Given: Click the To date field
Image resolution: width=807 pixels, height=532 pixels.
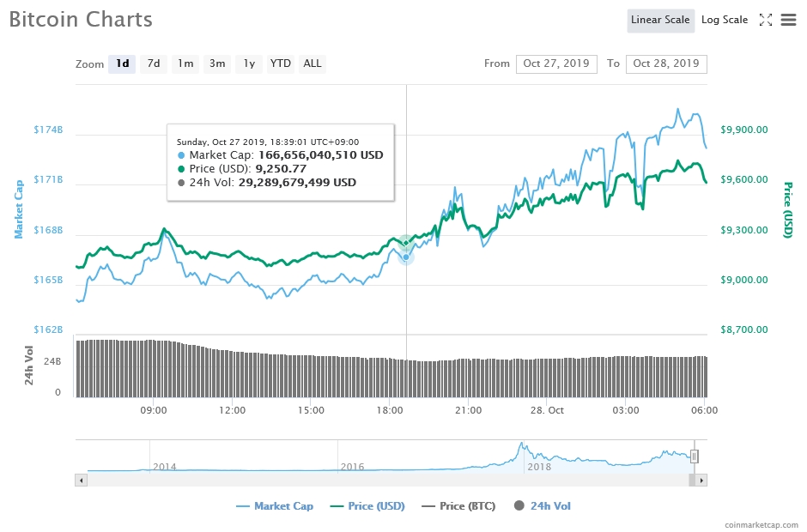Looking at the screenshot, I should click(666, 63).
